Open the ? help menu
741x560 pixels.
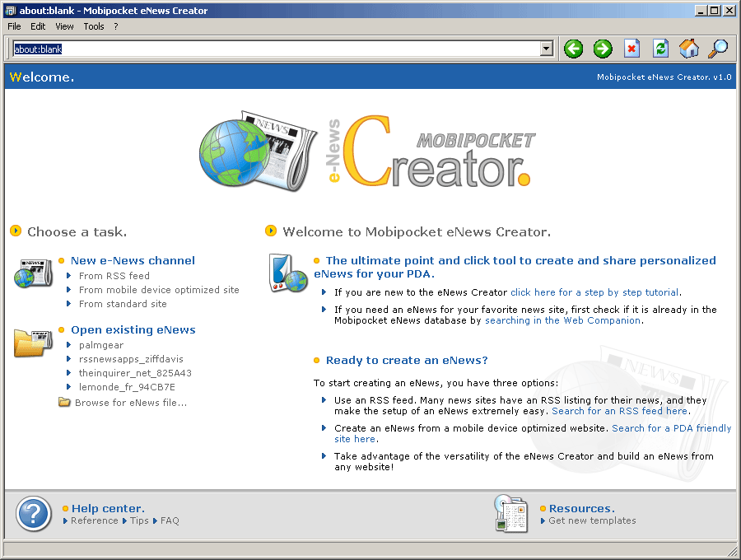click(x=116, y=26)
